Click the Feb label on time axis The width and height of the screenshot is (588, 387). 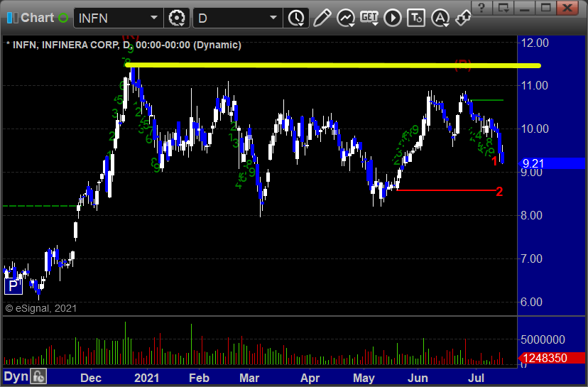[x=199, y=378]
